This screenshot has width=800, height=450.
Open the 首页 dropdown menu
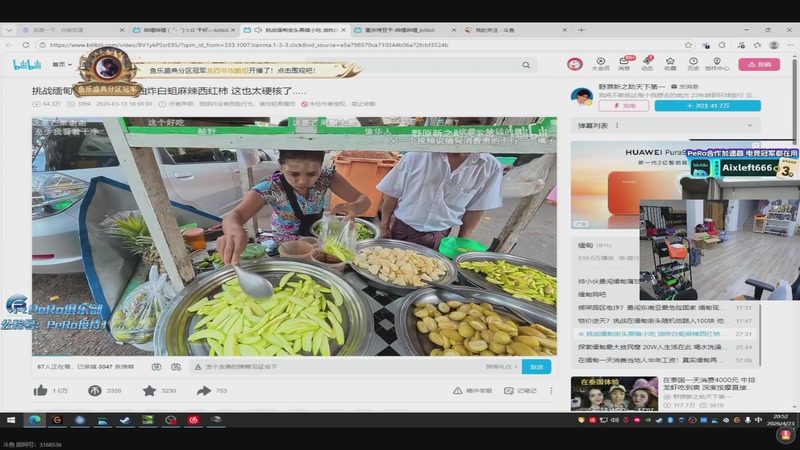point(62,65)
